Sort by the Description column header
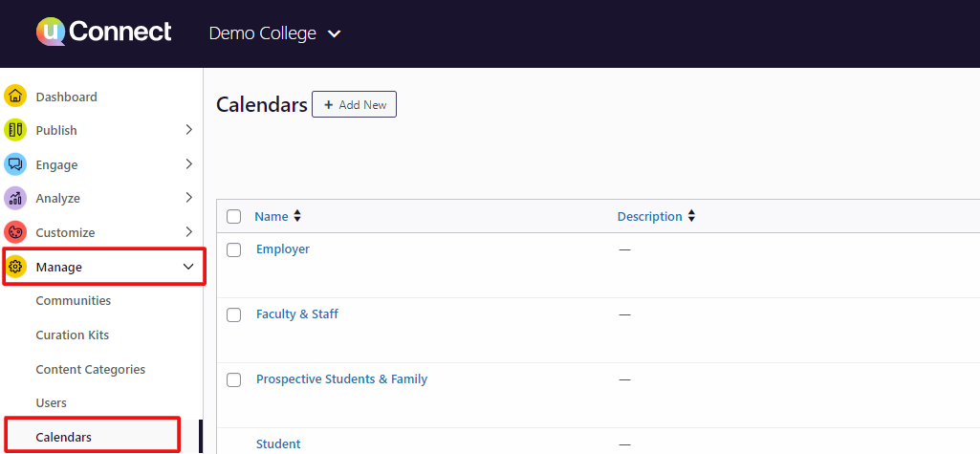The image size is (980, 454). pos(650,217)
